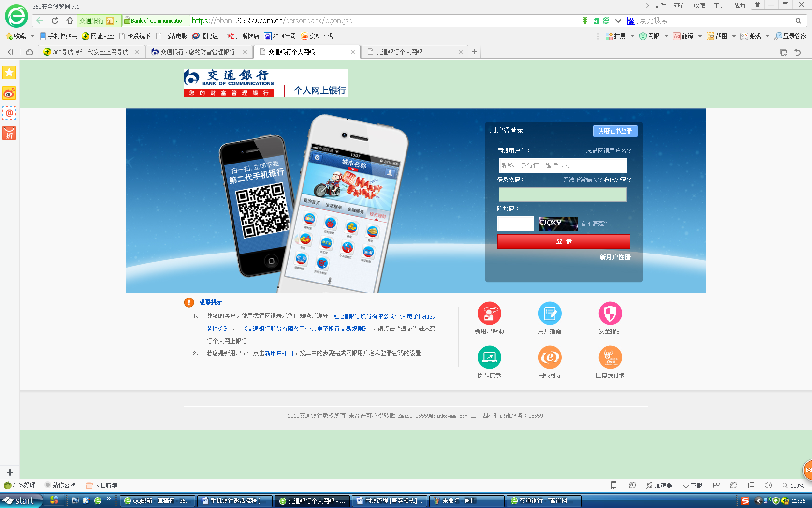Open Windows start button
812x508 pixels.
click(21, 501)
